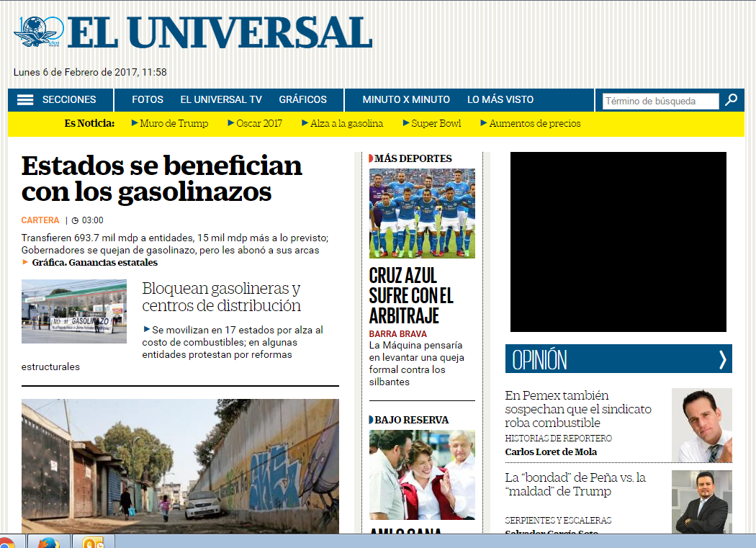Click the EL UNIVERSAL masthead title
Viewport: 756px width, 548px height.
(220, 33)
